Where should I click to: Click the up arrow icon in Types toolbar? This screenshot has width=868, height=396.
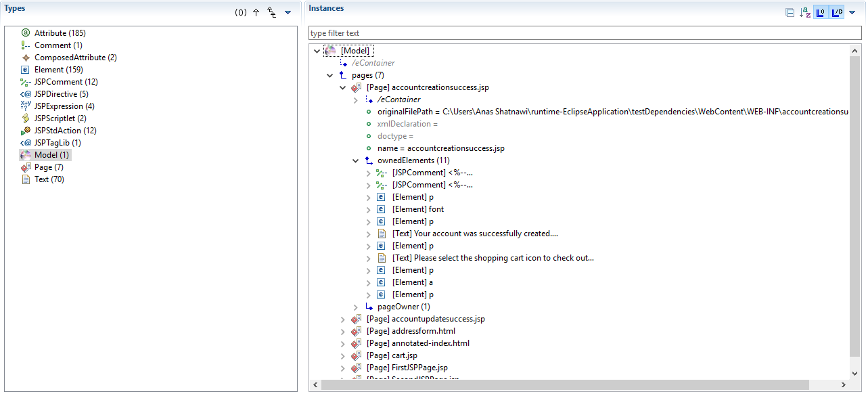pyautogui.click(x=256, y=13)
